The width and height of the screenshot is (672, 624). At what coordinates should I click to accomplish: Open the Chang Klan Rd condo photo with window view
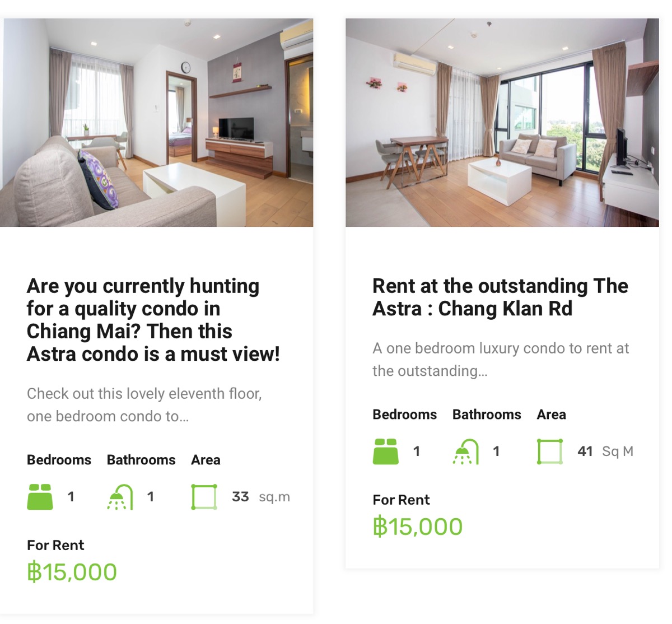click(502, 123)
